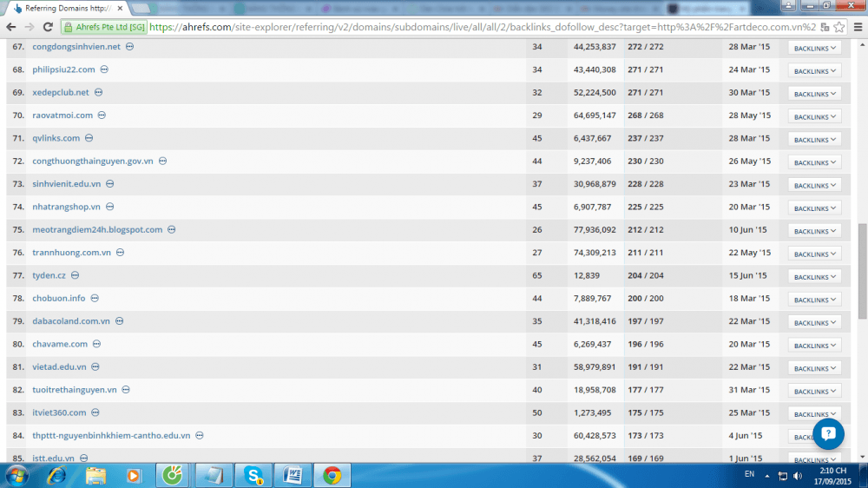
Task: Click backlinks count 272 / 272
Action: tap(646, 47)
